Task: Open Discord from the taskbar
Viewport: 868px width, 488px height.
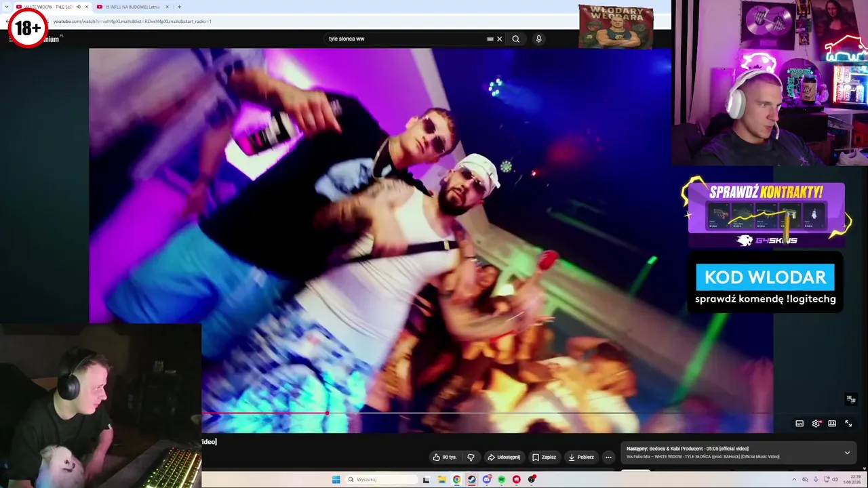Action: tap(486, 479)
